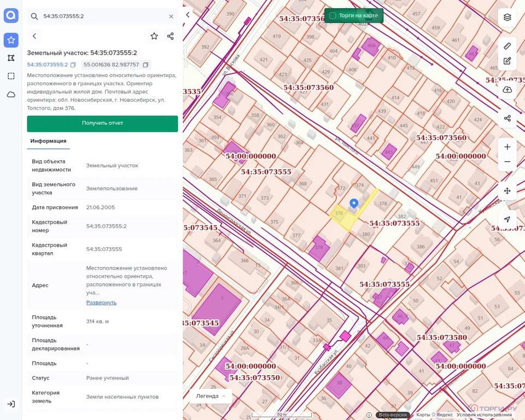Collapse the left search panel with chevron
Screen dimensions: 525x420
click(188, 15)
